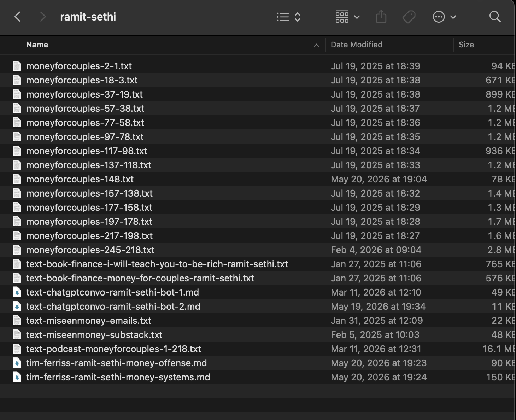This screenshot has height=420, width=516.
Task: Select file moneyforcouples-137-118.txt
Action: [x=89, y=165]
